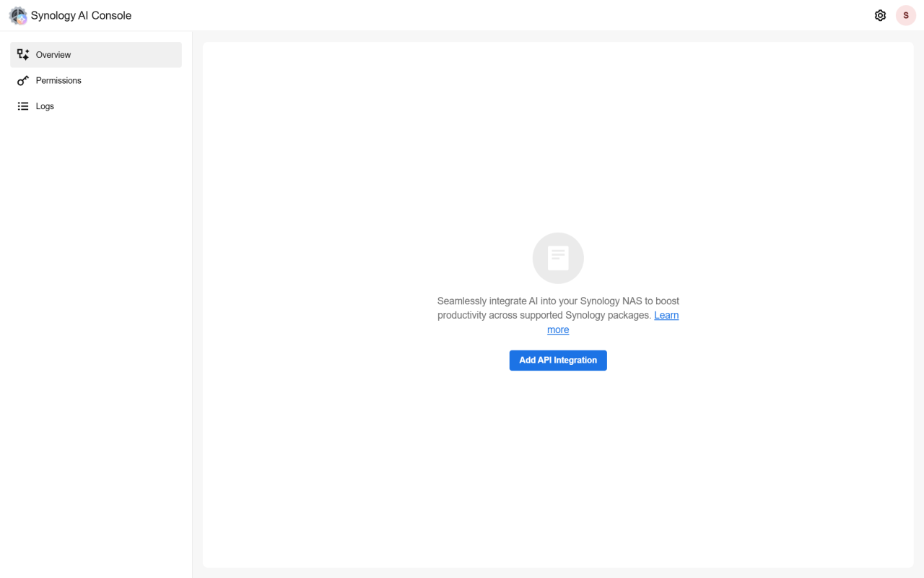Click the "Seamlessly integrate AI" description text
The image size is (924, 578).
pyautogui.click(x=491, y=301)
